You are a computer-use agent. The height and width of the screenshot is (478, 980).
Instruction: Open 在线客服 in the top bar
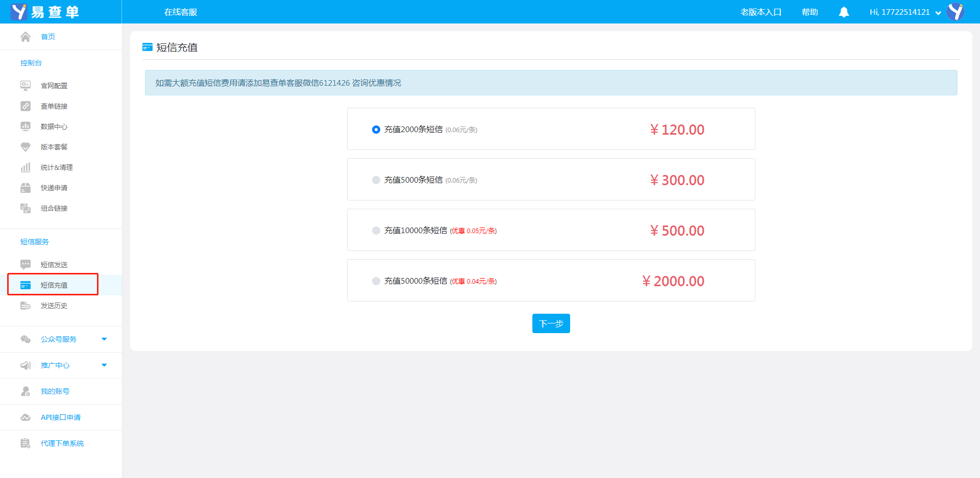coord(181,12)
